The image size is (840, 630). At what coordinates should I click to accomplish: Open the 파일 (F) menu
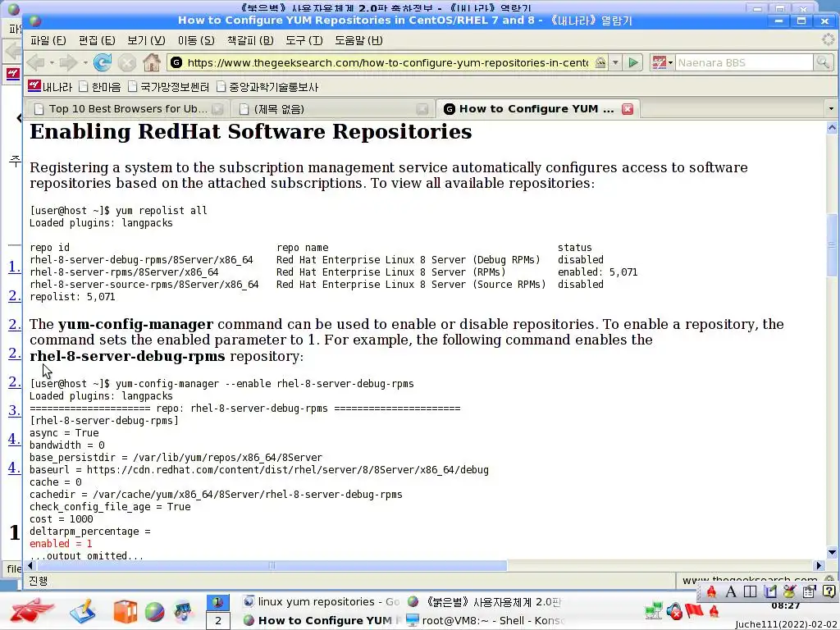tap(48, 40)
